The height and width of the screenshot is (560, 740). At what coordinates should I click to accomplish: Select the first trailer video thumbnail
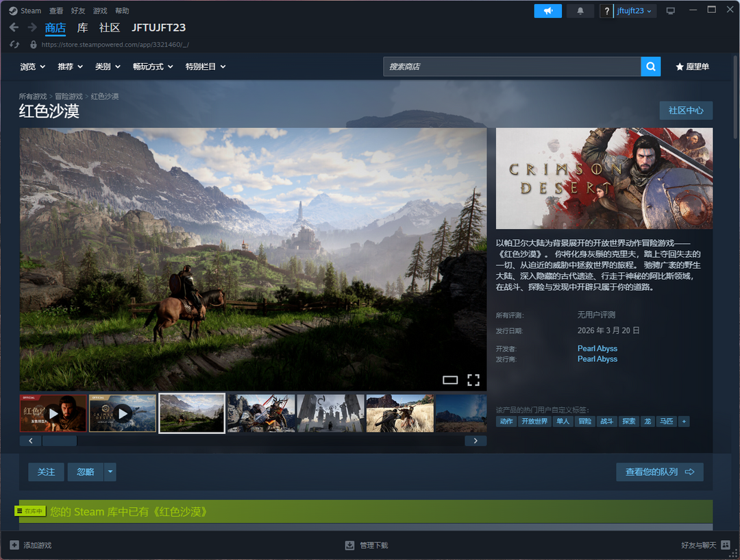(53, 413)
